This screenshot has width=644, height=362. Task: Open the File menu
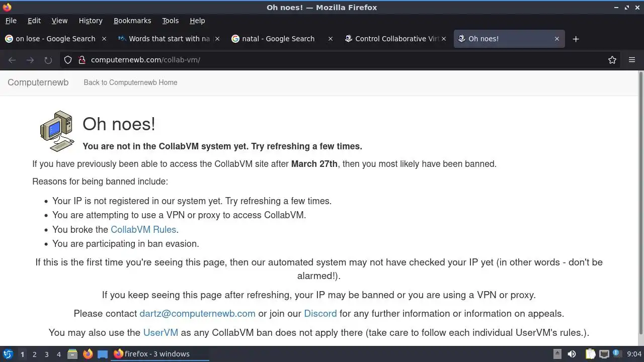pos(11,21)
